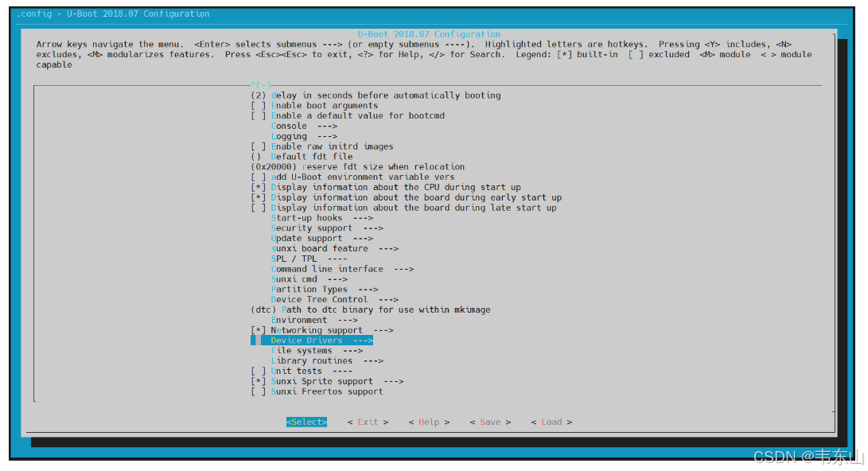Toggle the Networking support checkbox

(259, 330)
